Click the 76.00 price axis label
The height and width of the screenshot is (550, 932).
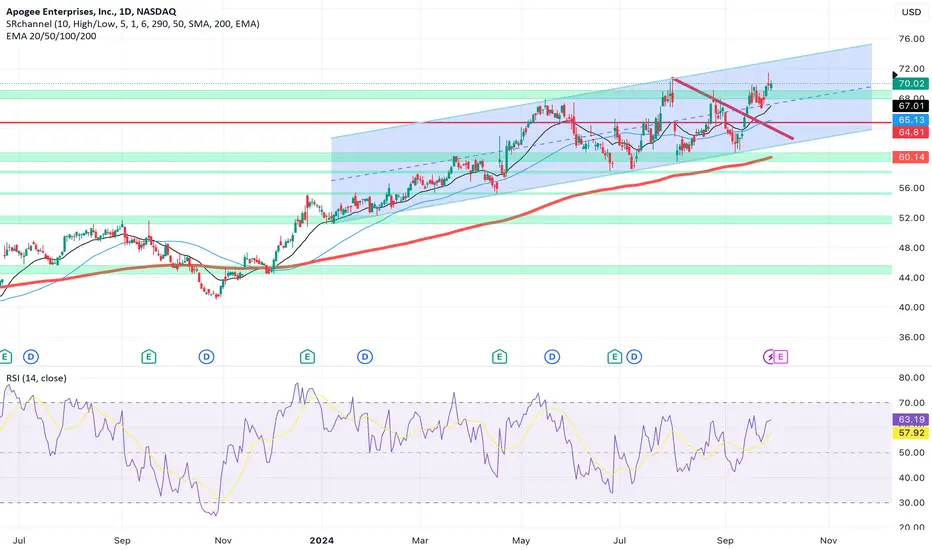pos(911,39)
